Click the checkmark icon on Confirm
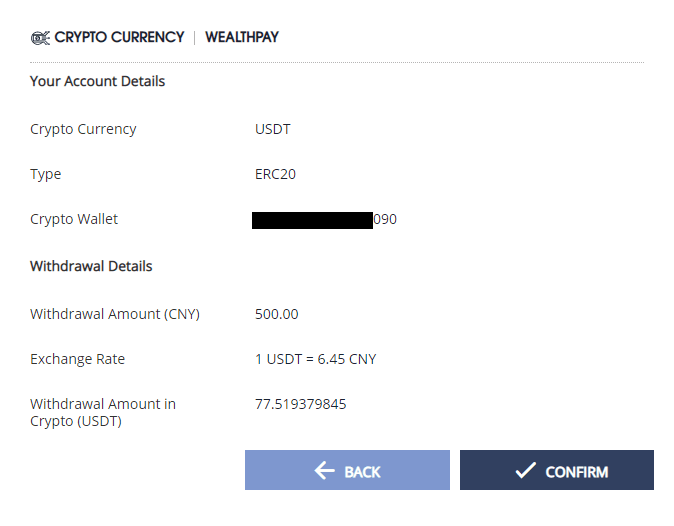 525,471
